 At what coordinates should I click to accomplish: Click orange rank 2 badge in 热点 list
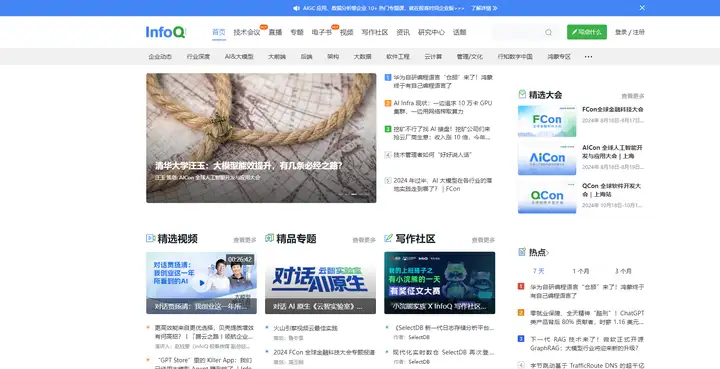point(521,313)
